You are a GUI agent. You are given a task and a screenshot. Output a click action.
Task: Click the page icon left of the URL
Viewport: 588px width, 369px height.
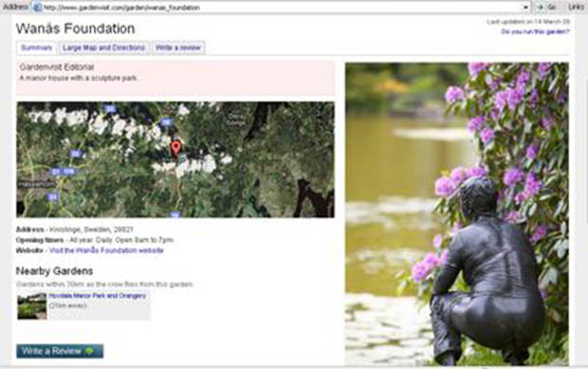[x=37, y=8]
